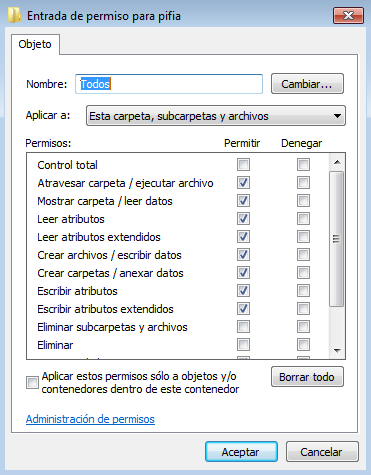Click the Cambiar... button

(x=307, y=84)
